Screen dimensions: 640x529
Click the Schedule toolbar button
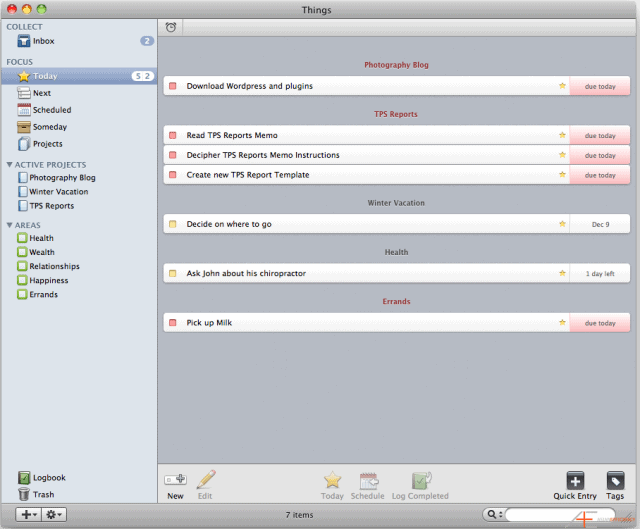point(368,486)
